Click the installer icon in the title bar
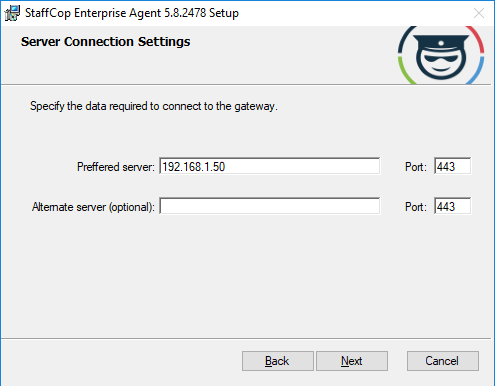The height and width of the screenshot is (386, 496). [12, 13]
